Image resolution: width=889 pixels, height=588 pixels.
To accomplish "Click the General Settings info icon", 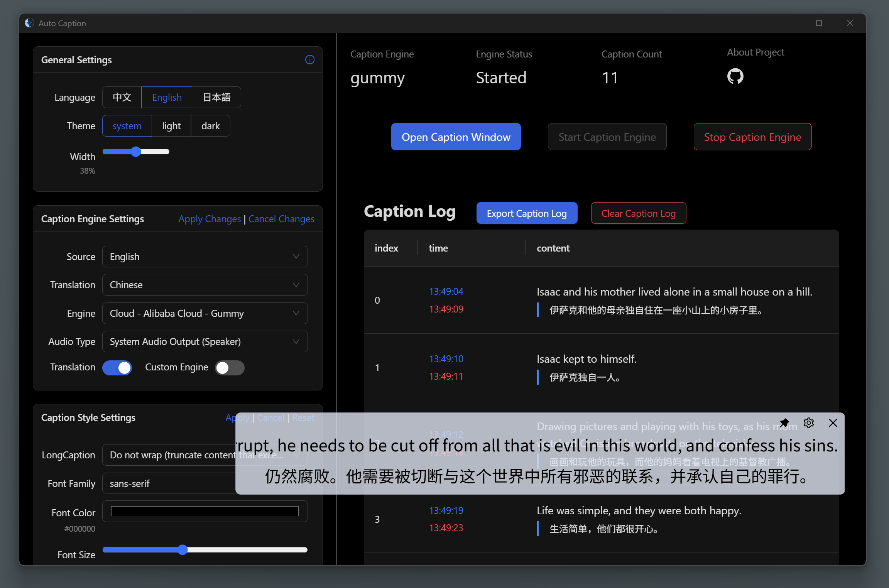I will pyautogui.click(x=309, y=60).
